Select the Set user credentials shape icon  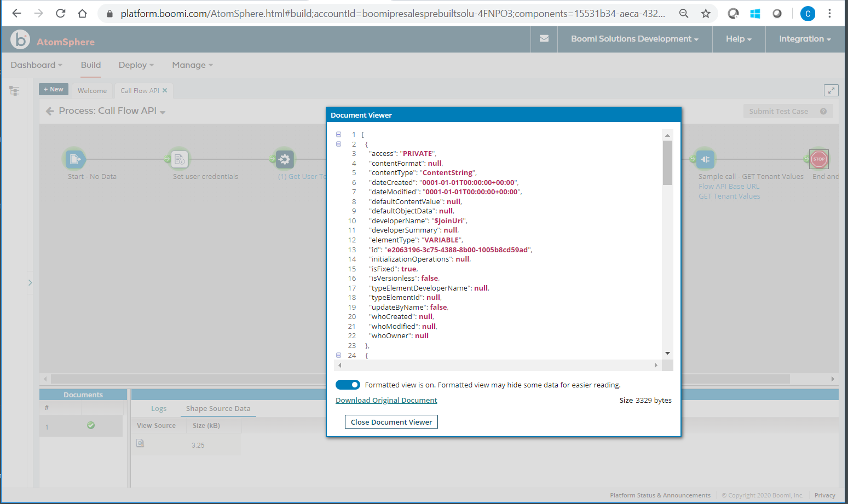180,159
